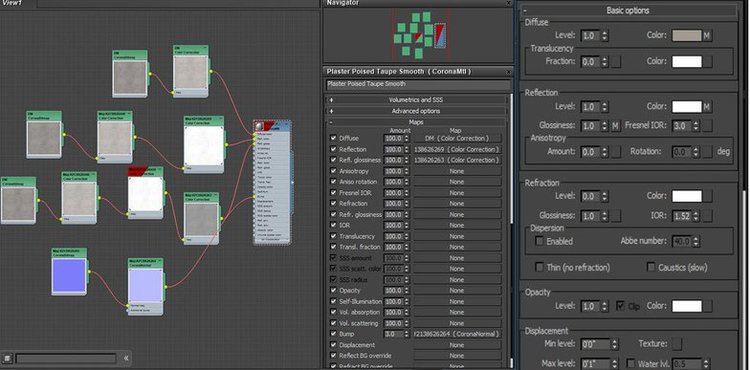Click the M map button beside Diffuse color
Image resolution: width=750 pixels, height=370 pixels.
pyautogui.click(x=707, y=36)
